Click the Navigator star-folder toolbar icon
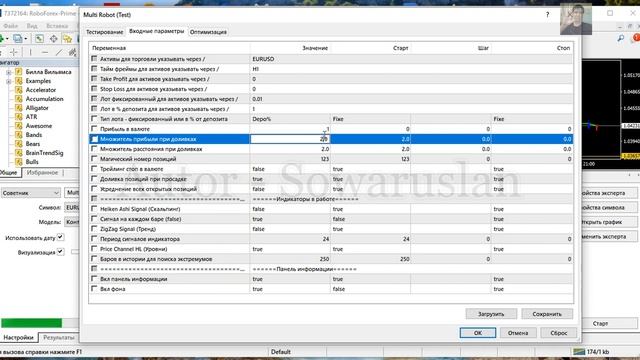The width and height of the screenshot is (640, 360). pyautogui.click(x=67, y=39)
